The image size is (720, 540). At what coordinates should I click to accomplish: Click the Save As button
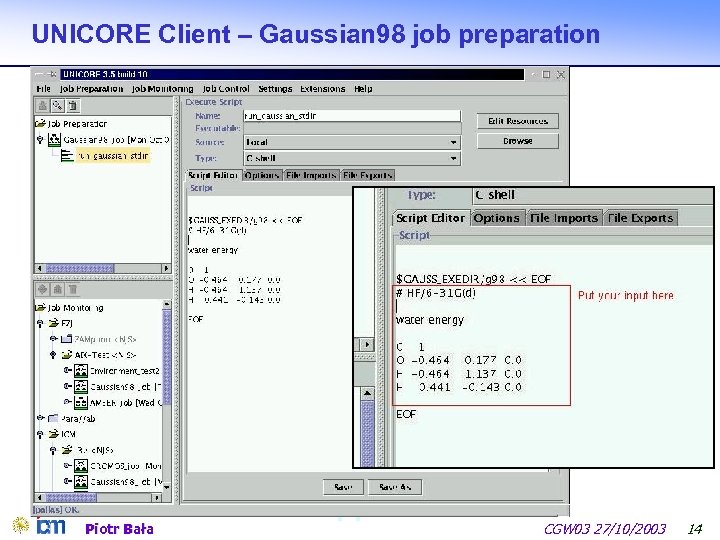click(x=395, y=487)
